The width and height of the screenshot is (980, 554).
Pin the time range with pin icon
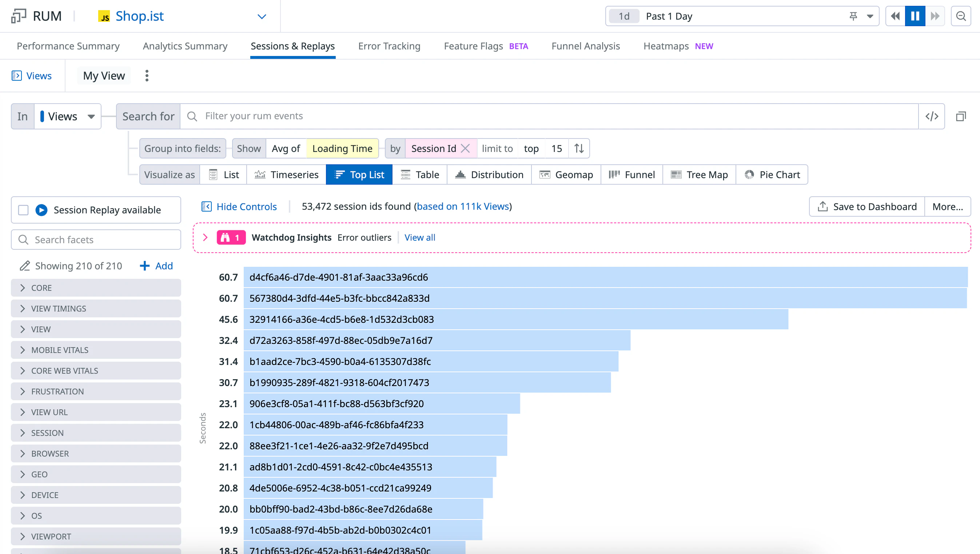tap(853, 16)
